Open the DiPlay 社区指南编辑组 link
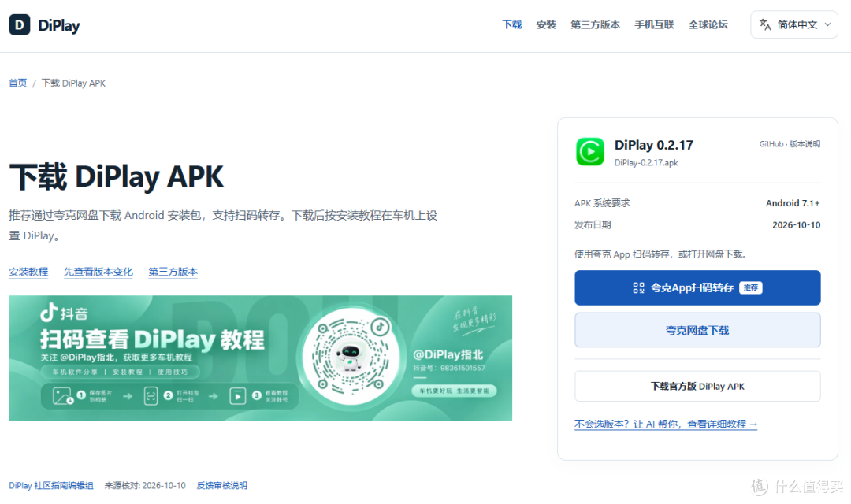 (x=51, y=486)
